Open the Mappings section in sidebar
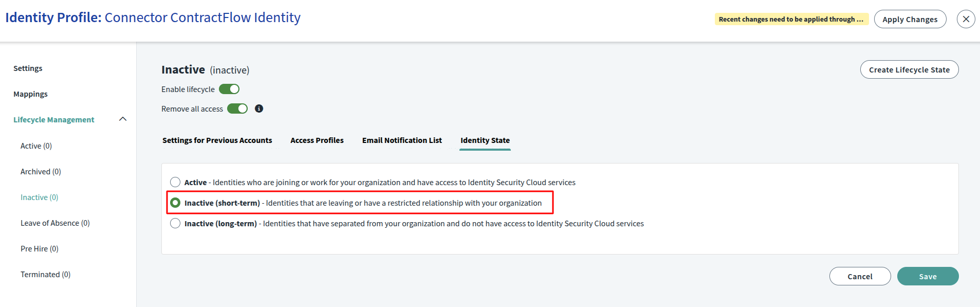The width and height of the screenshot is (980, 307). point(30,94)
